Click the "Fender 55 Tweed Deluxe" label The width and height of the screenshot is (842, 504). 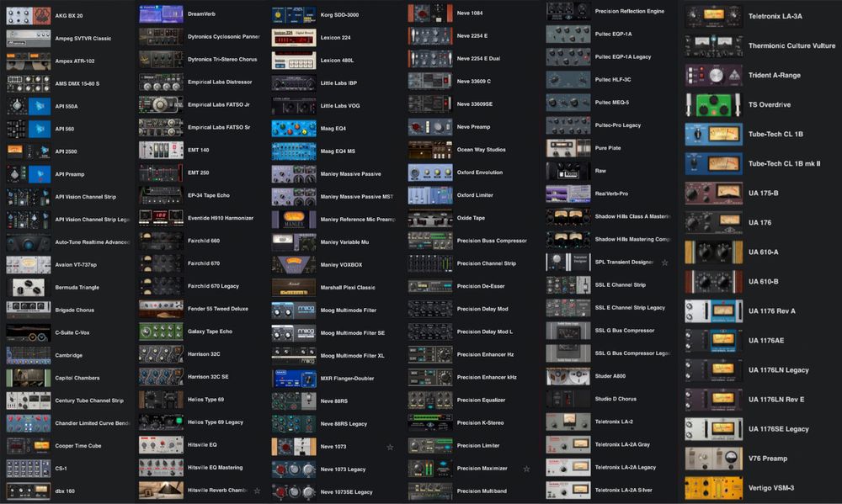point(218,309)
